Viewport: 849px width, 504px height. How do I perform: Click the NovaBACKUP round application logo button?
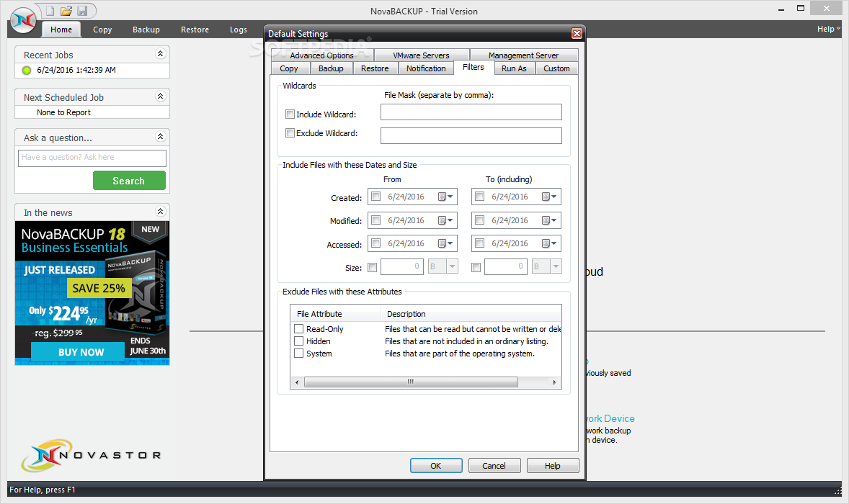coord(24,21)
